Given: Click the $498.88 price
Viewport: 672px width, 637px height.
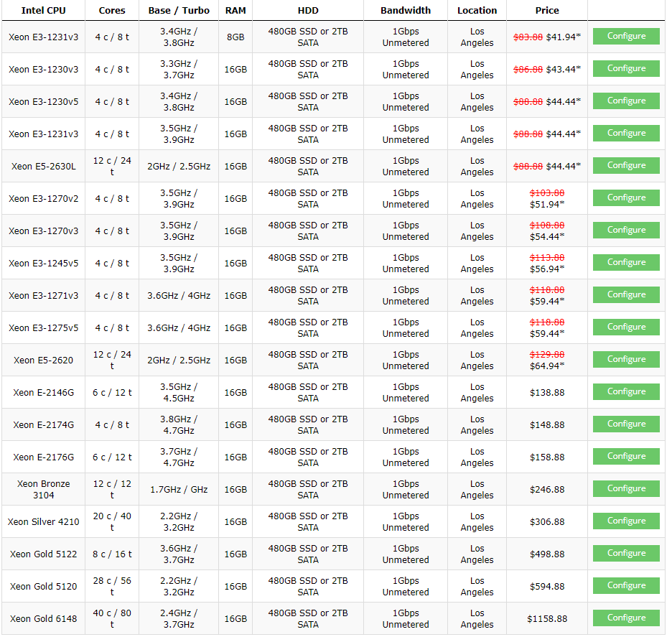Looking at the screenshot, I should [x=547, y=554].
